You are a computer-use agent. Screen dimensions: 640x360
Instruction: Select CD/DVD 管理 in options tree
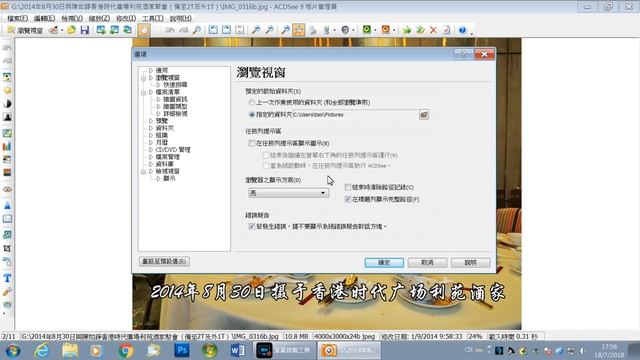173,149
